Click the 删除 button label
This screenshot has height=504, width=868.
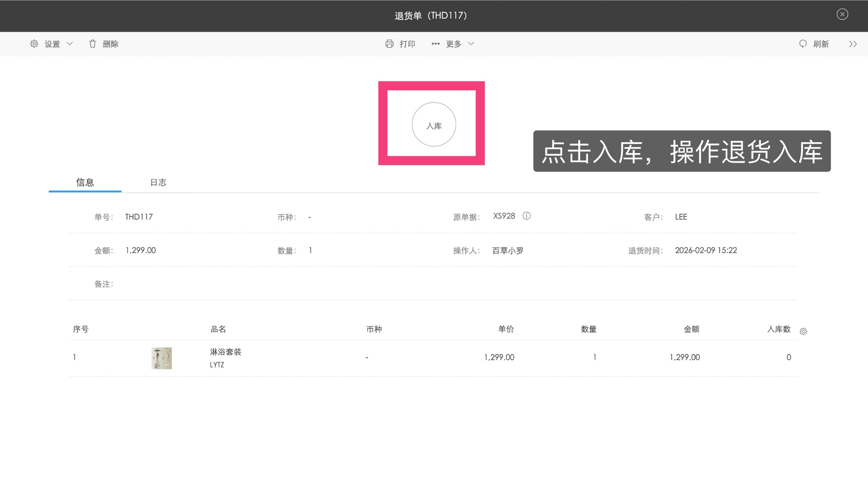click(111, 44)
